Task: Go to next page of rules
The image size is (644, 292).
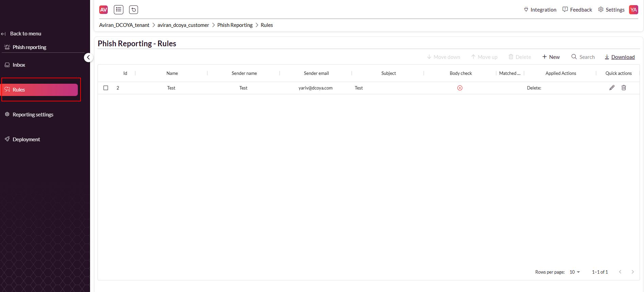Action: pyautogui.click(x=632, y=272)
